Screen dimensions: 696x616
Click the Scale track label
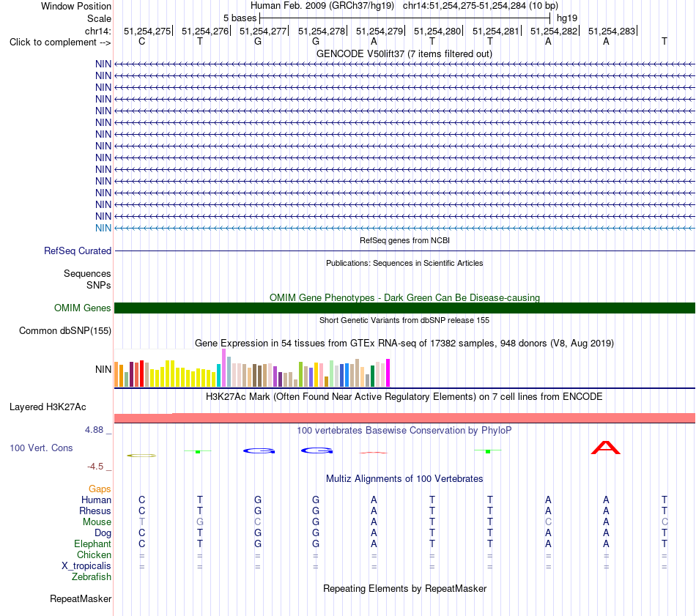click(x=99, y=18)
